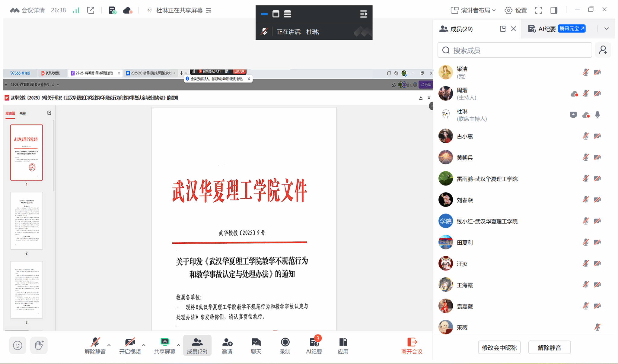Open the chat (聊天) panel

point(256,343)
